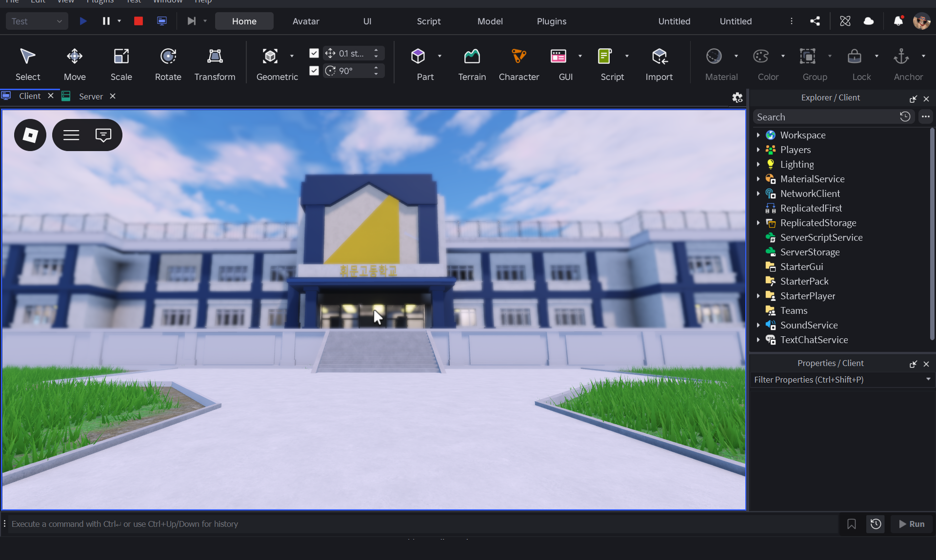Open the Terrain editor
936x560 pixels.
point(472,64)
